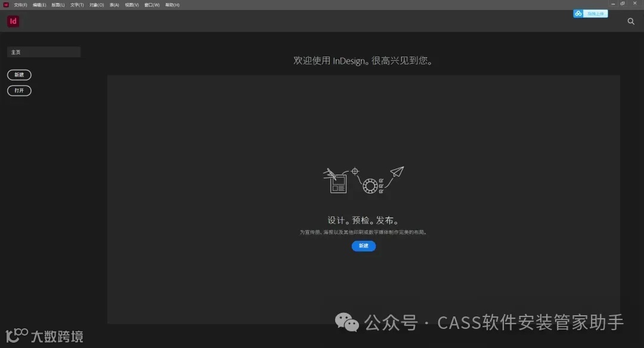Open the 对象(O) menu
Screen dimensions: 644x348
click(97, 5)
